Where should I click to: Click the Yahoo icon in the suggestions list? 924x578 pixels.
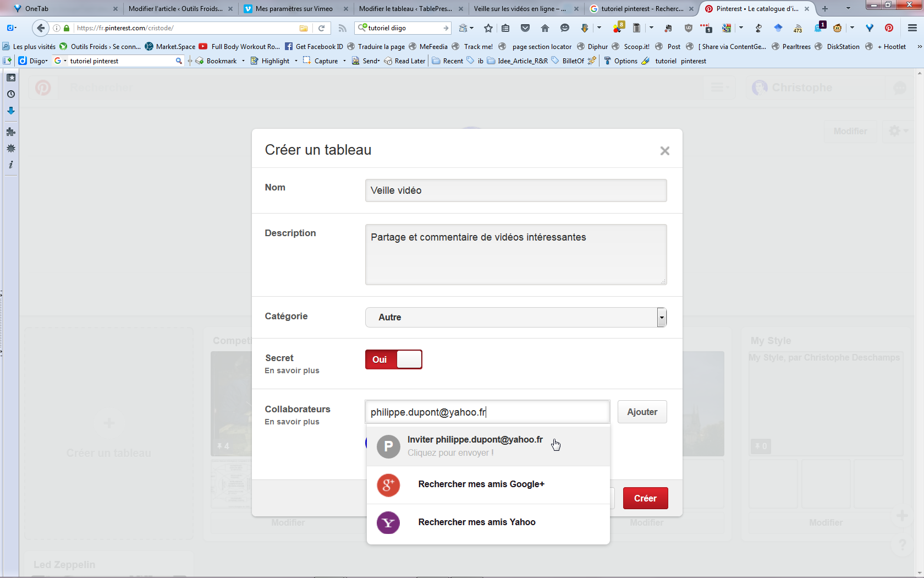[388, 522]
